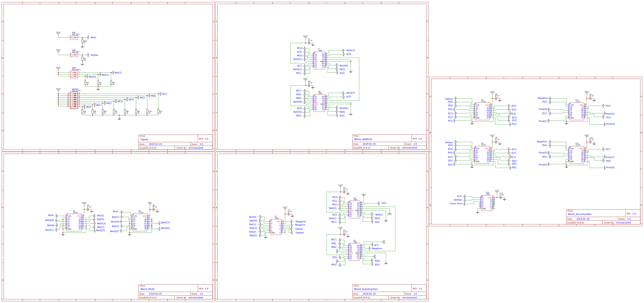Click the Inputs sheet title text
Image resolution: width=644 pixels, height=303 pixels.
144,140
